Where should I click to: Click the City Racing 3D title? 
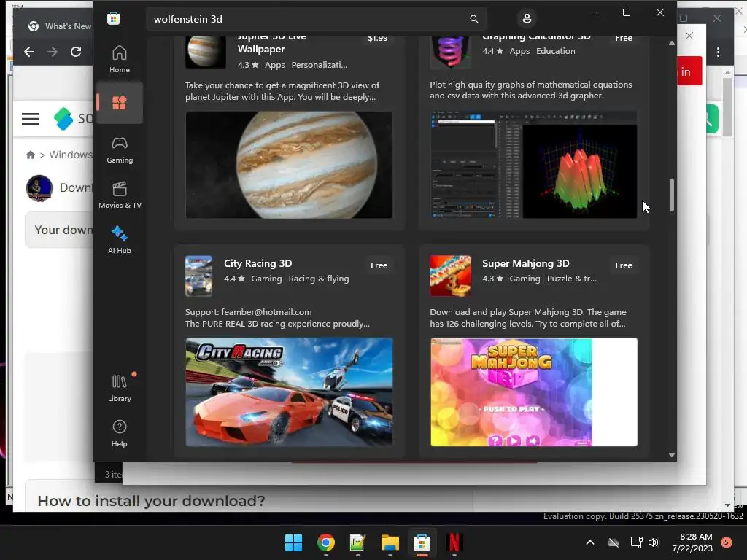tap(258, 263)
